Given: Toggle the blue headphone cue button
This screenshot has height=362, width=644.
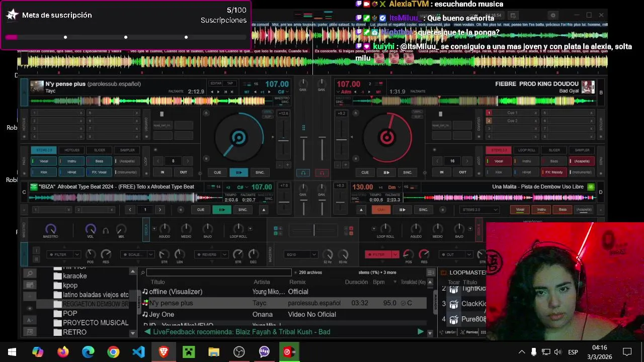Looking at the screenshot, I should coord(303,173).
